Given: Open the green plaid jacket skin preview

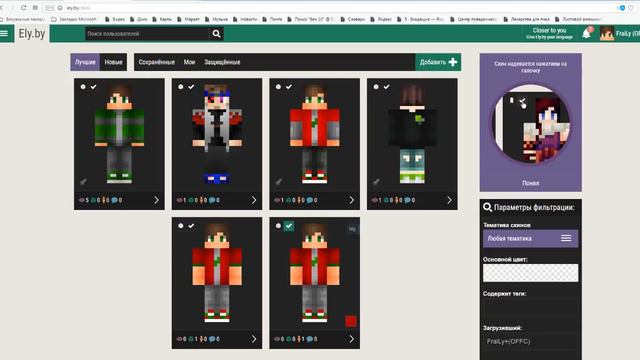Looking at the screenshot, I should (x=119, y=135).
